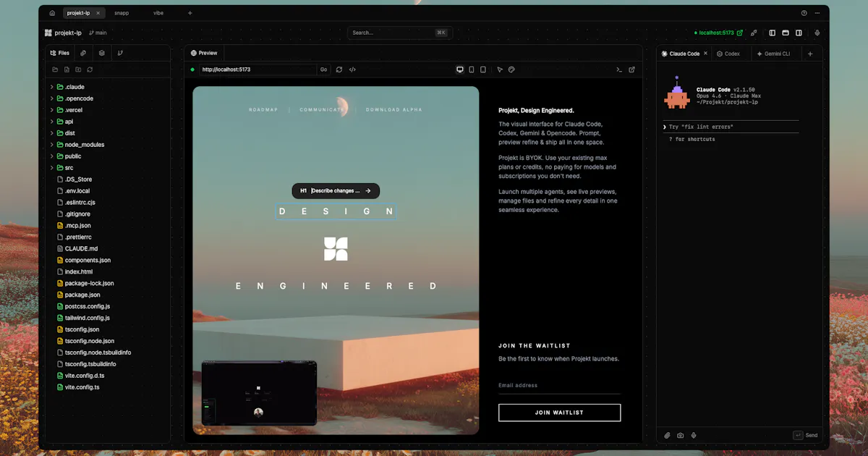Open the help icon at the top right
The height and width of the screenshot is (456, 868).
coord(804,13)
